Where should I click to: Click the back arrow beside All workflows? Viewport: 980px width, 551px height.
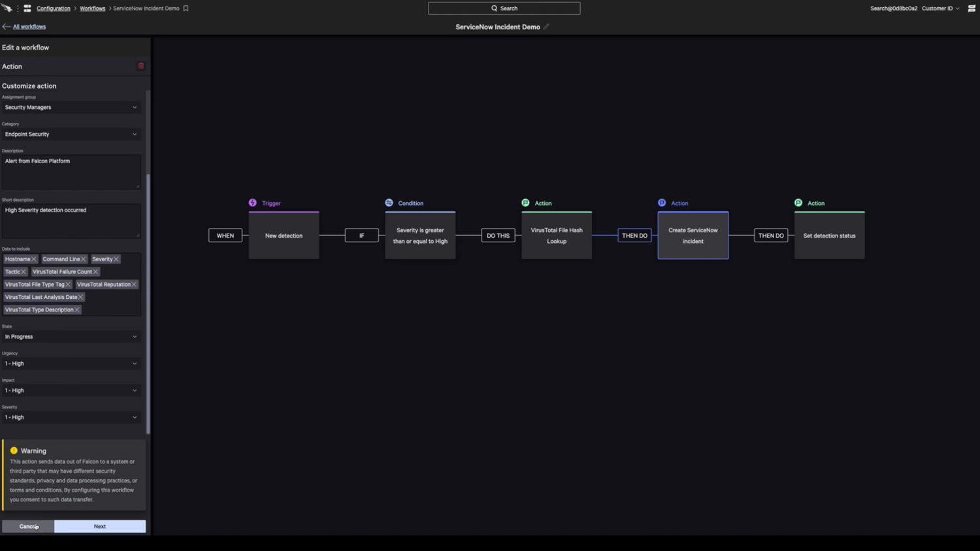tap(7, 27)
